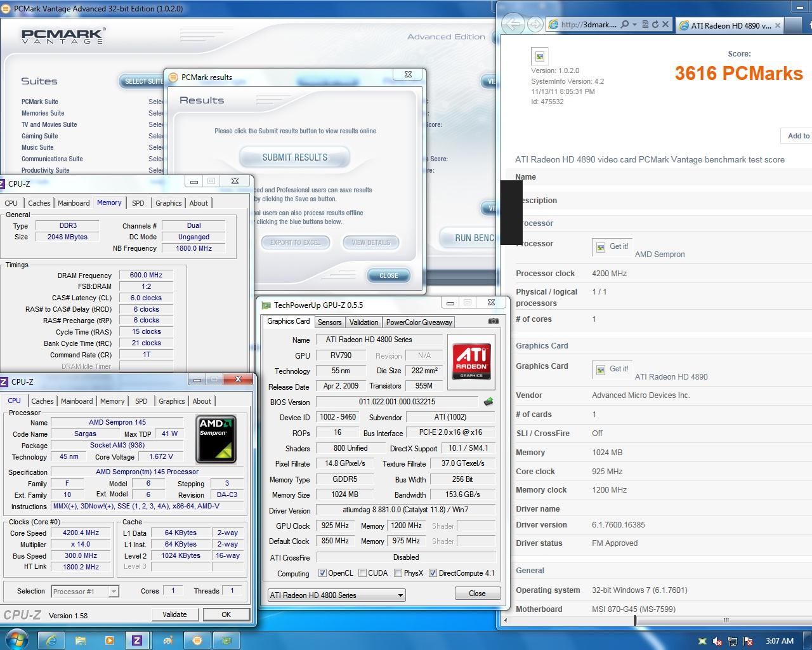The image size is (812, 650).
Task: Open SPD tab in CPU-Z memory timings window
Action: click(138, 203)
